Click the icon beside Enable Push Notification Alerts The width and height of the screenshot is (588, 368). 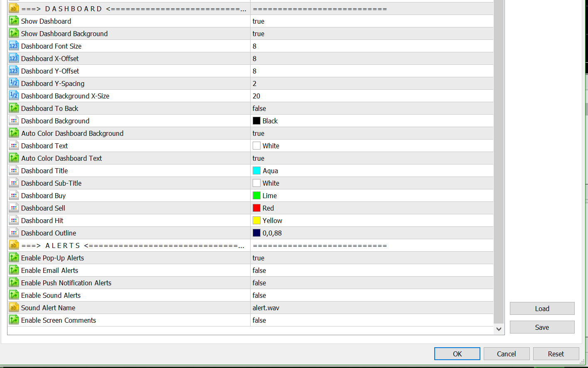(14, 282)
